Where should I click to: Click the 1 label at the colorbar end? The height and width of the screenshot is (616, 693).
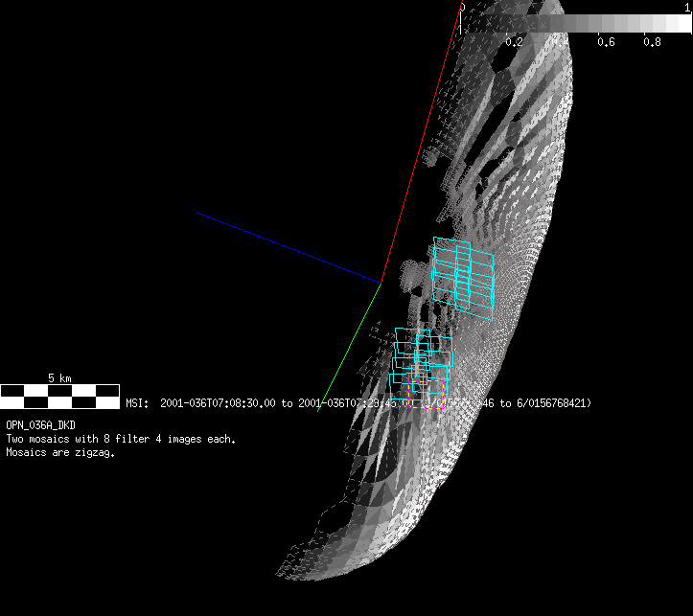click(x=688, y=6)
